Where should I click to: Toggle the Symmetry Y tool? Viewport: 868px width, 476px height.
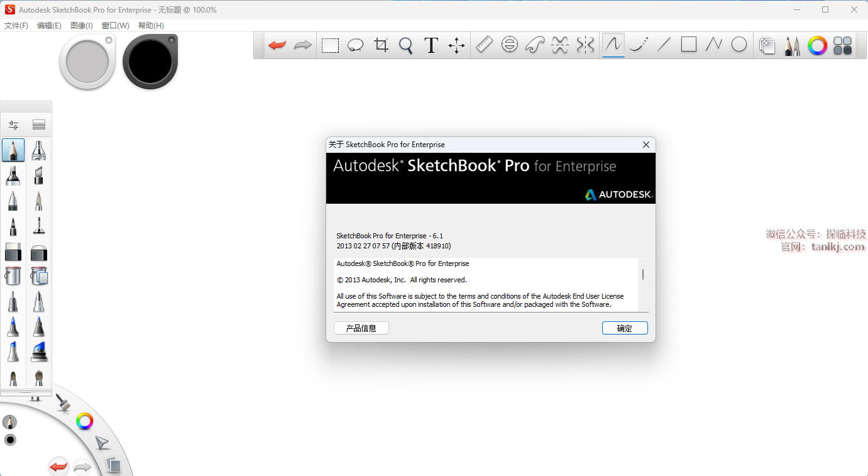click(x=585, y=45)
